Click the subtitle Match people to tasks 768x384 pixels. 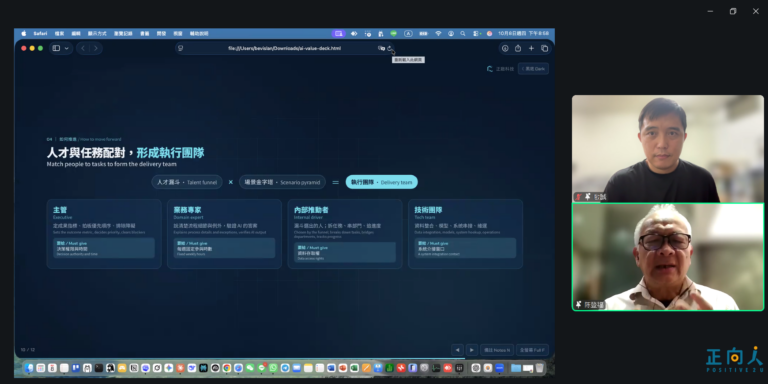point(112,164)
